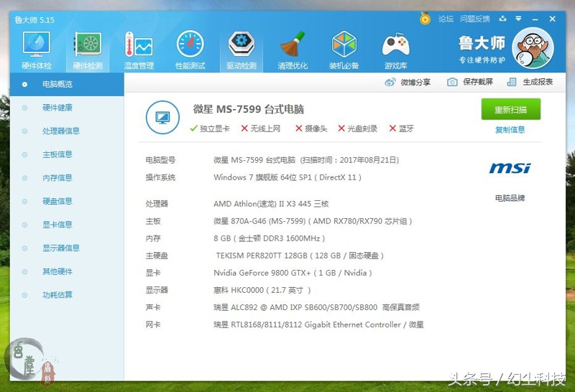Share via 微博分享
Viewport: 575px width, 392px height.
point(408,82)
